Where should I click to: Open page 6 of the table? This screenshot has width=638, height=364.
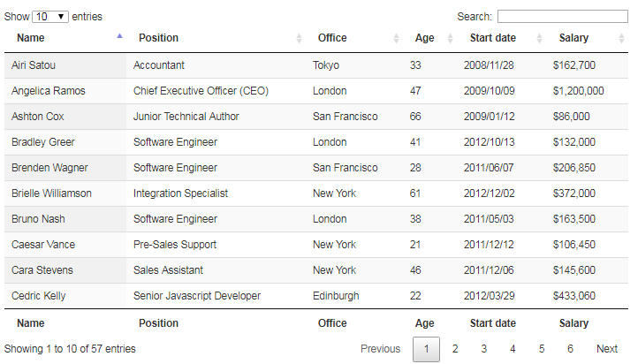pyautogui.click(x=571, y=349)
